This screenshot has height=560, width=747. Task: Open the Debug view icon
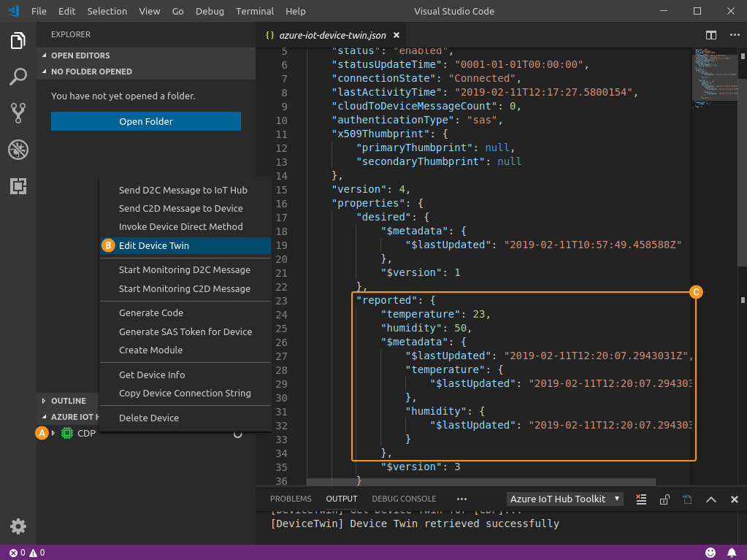[18, 150]
